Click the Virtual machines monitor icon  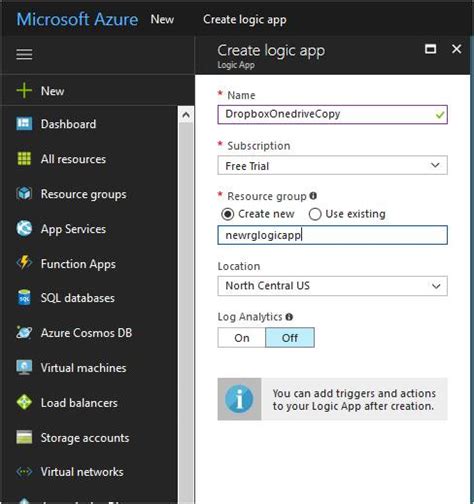pos(24,367)
